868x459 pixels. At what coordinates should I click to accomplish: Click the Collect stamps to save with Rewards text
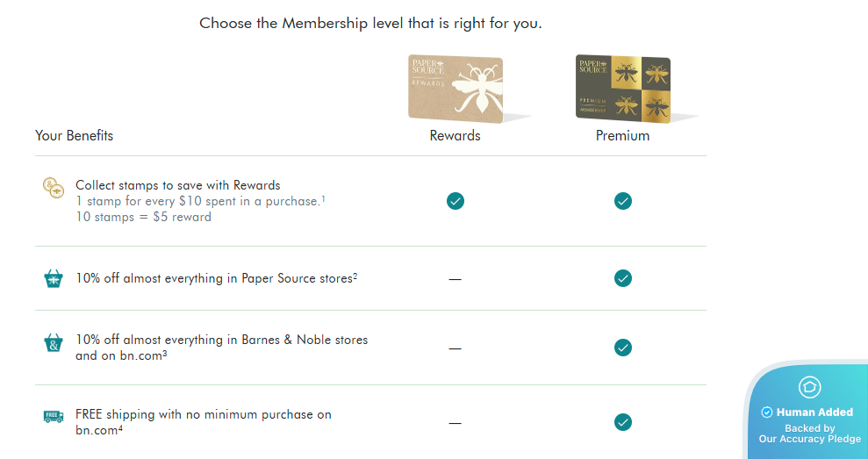click(178, 185)
